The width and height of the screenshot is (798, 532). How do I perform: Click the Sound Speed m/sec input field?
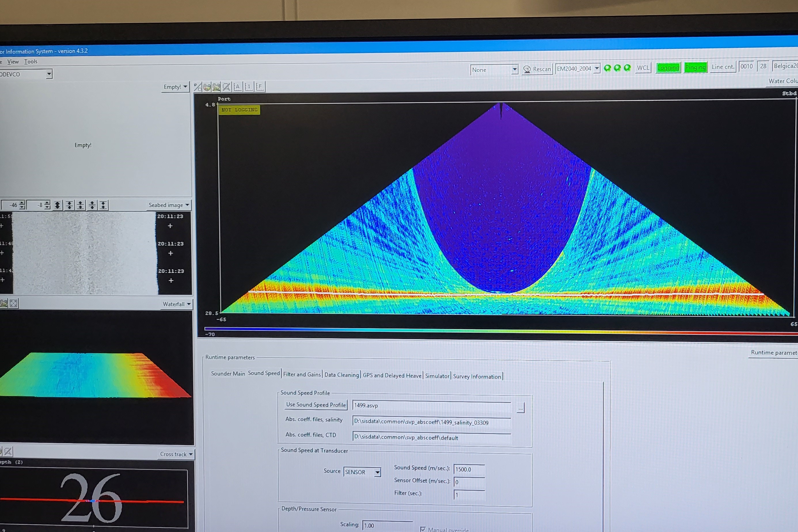[469, 469]
